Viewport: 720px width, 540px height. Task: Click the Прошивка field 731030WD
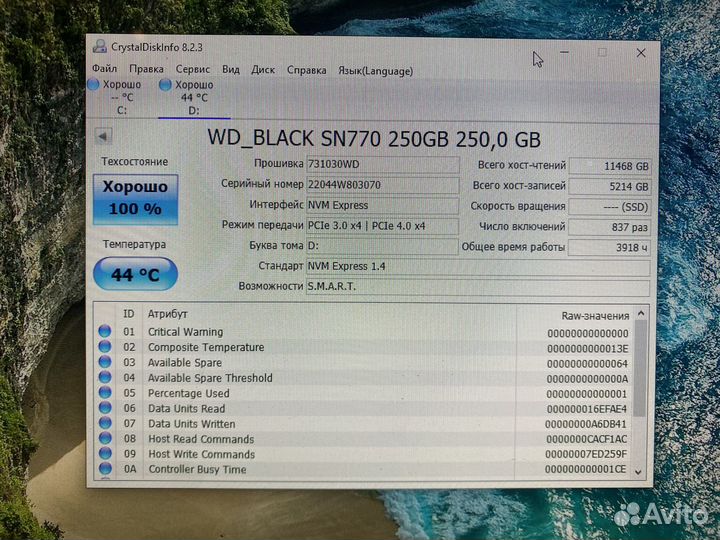click(x=382, y=164)
